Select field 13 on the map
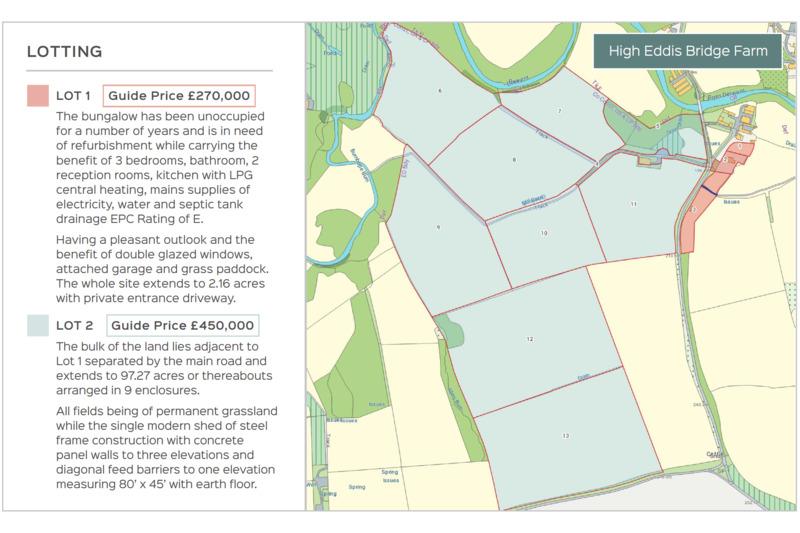The image size is (800, 533). point(566,436)
